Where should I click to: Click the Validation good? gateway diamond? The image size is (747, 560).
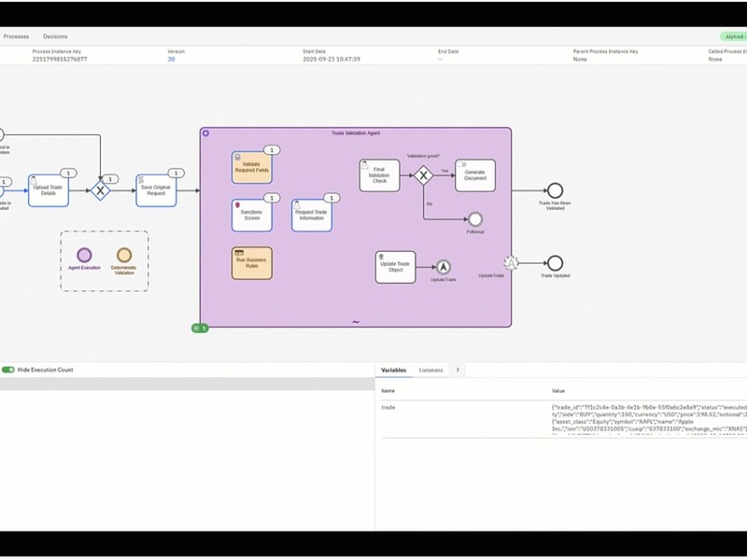[x=422, y=175]
